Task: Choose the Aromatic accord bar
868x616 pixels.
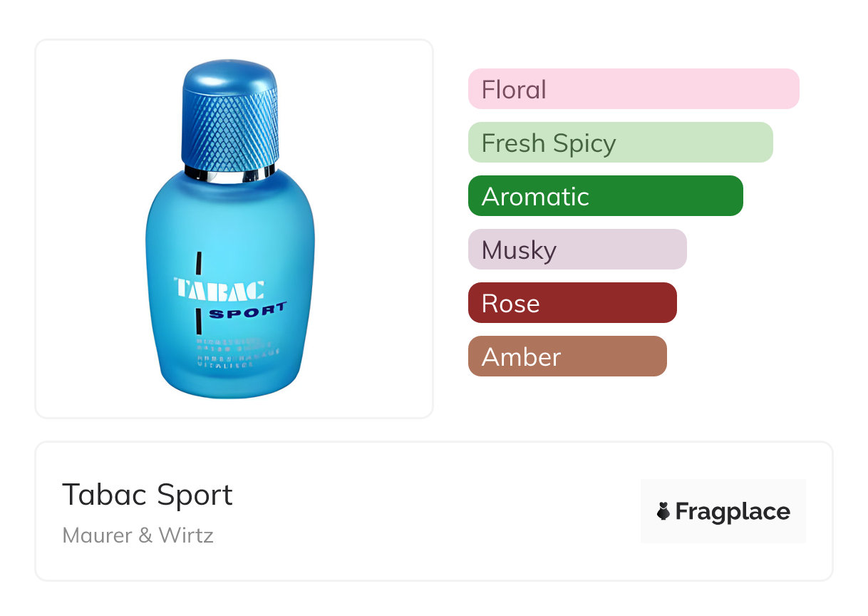Action: pos(605,196)
